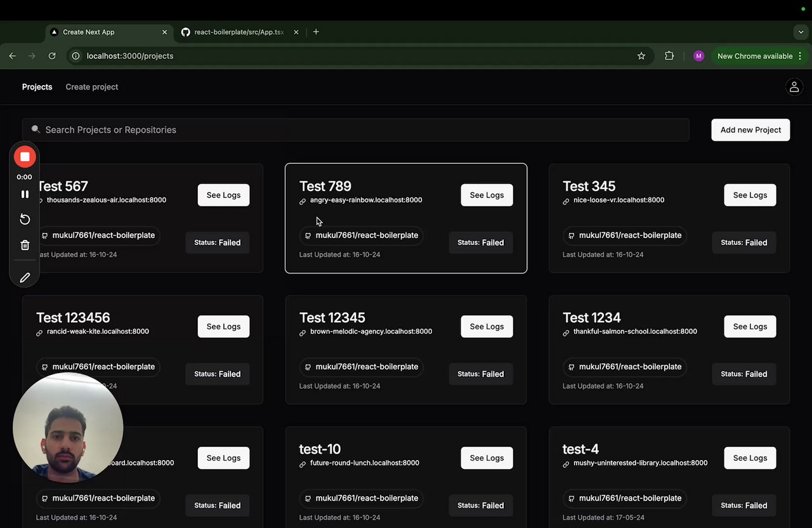The image size is (812, 528).
Task: Open brown-melodic-agency.localhost:8000 link
Action: tap(371, 331)
